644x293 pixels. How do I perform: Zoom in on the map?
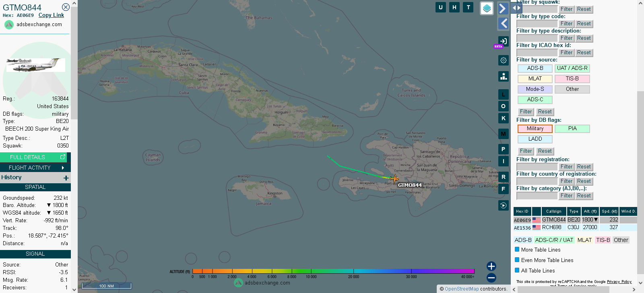491,266
